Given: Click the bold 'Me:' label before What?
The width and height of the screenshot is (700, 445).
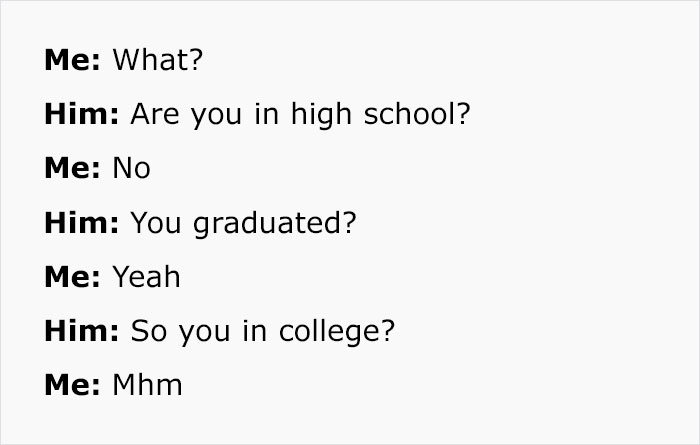Looking at the screenshot, I should [x=72, y=60].
